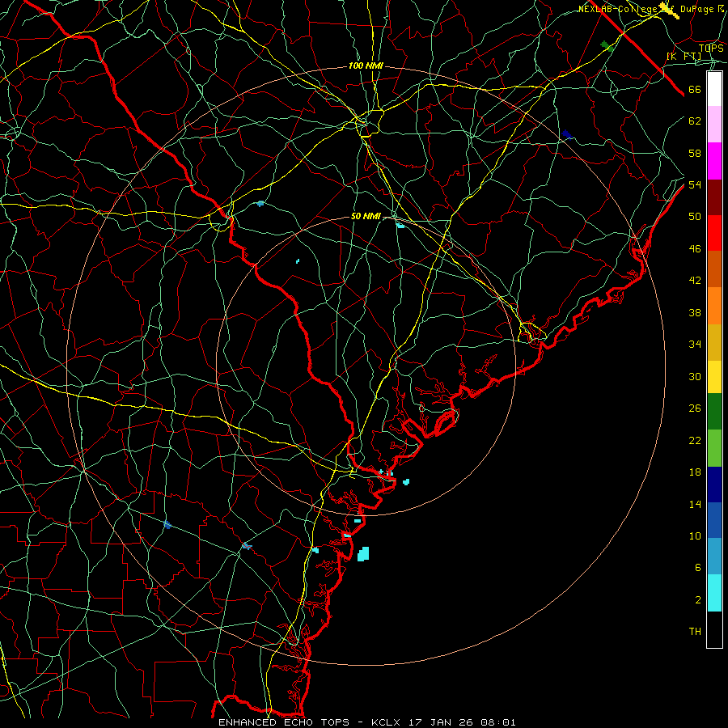This screenshot has height=728, width=728.
Task: Click the '62' value on the scale
Action: coord(695,121)
